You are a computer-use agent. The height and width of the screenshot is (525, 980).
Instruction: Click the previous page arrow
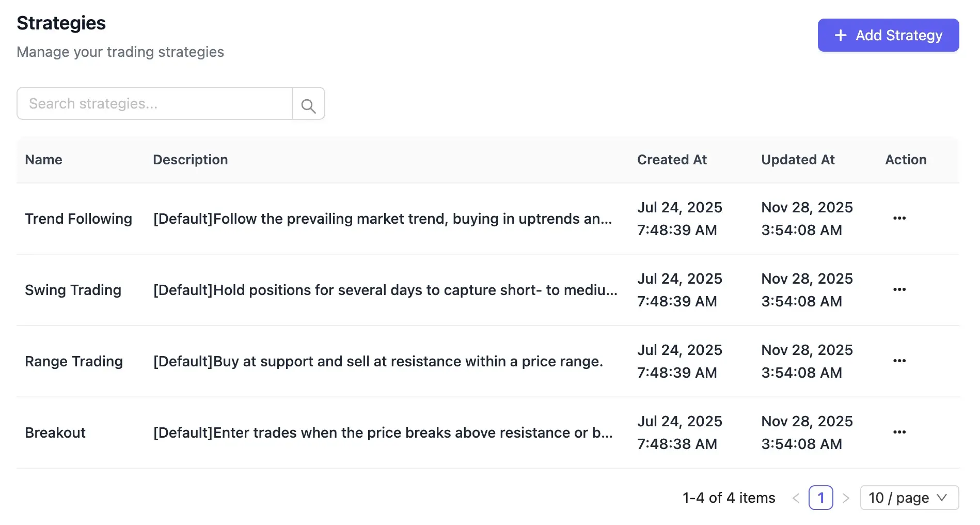pos(795,498)
